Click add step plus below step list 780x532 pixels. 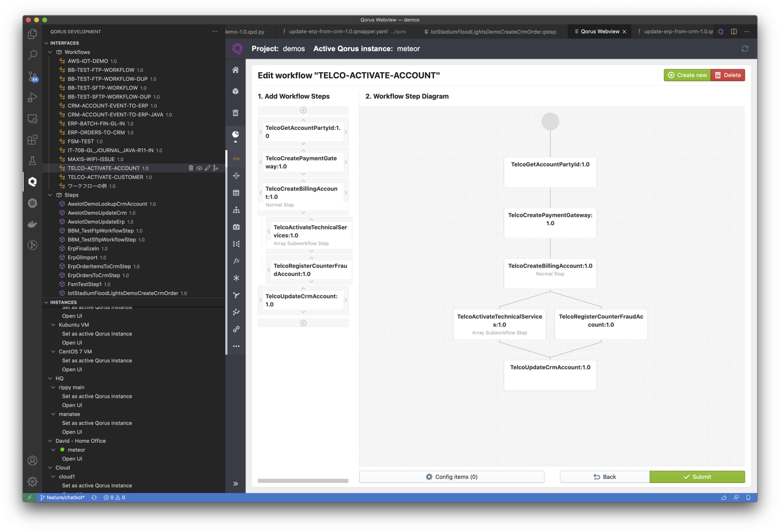(x=303, y=323)
